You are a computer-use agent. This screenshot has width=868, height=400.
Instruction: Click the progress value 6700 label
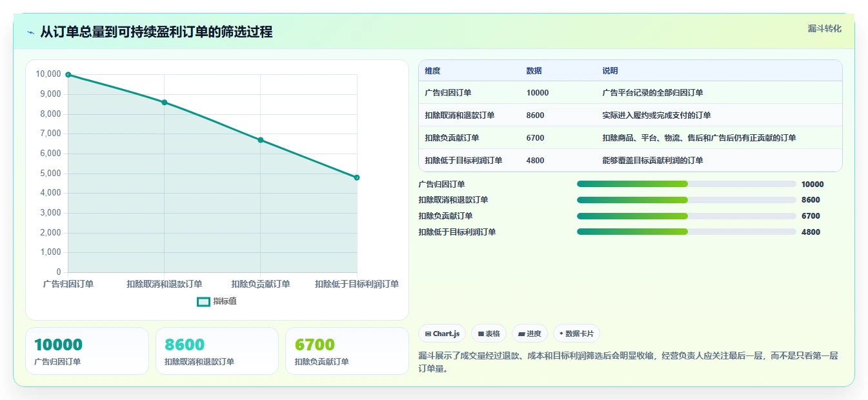(x=811, y=215)
